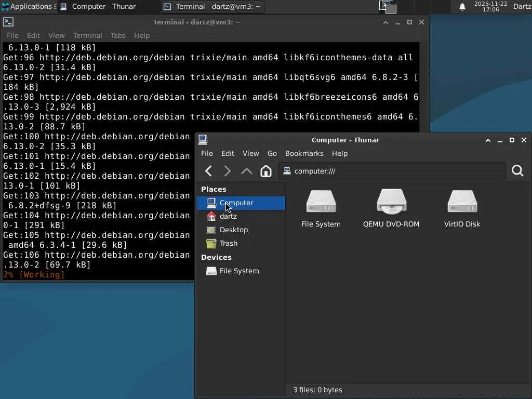Switch to Terminal - dartz@vm3 taskbar button
Screen dimensions: 532x399
point(212,6)
